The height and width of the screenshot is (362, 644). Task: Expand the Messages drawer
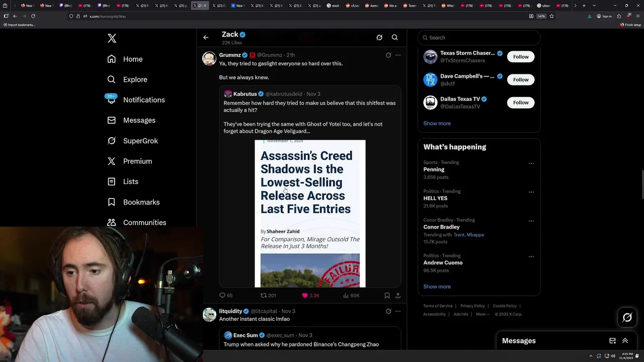click(x=625, y=341)
